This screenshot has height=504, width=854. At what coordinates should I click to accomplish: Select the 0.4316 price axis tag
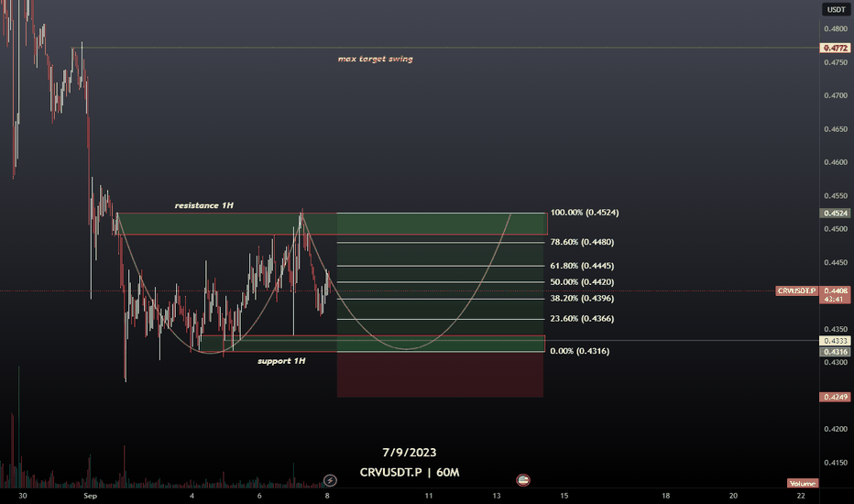pos(836,352)
